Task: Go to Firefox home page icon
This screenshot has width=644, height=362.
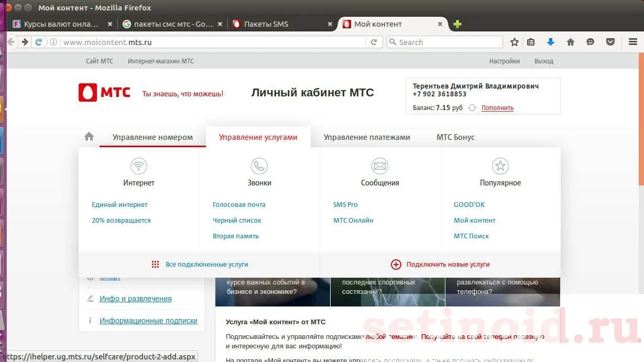Action: tap(571, 42)
